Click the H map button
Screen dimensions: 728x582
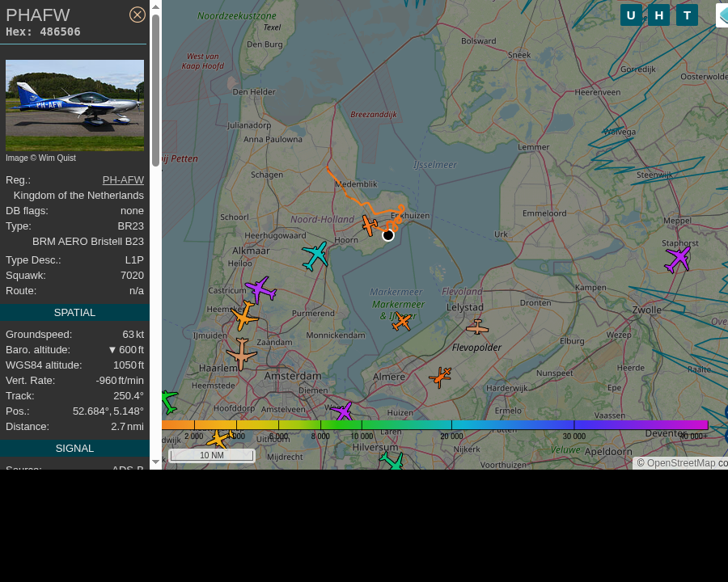pyautogui.click(x=658, y=15)
